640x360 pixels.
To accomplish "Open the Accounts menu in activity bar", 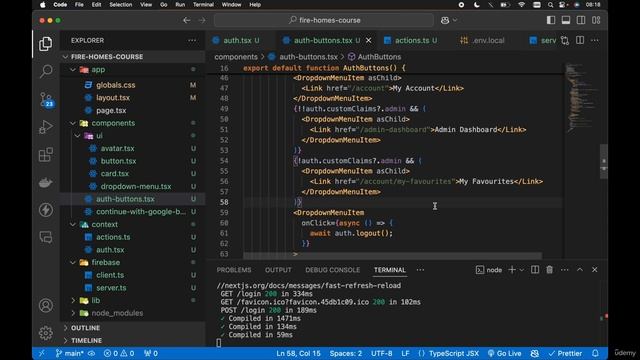I will [46, 305].
